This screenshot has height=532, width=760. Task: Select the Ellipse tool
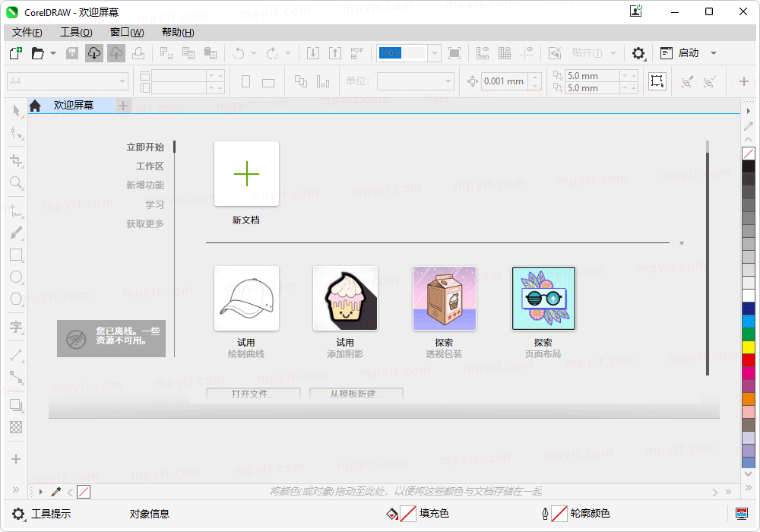(16, 277)
